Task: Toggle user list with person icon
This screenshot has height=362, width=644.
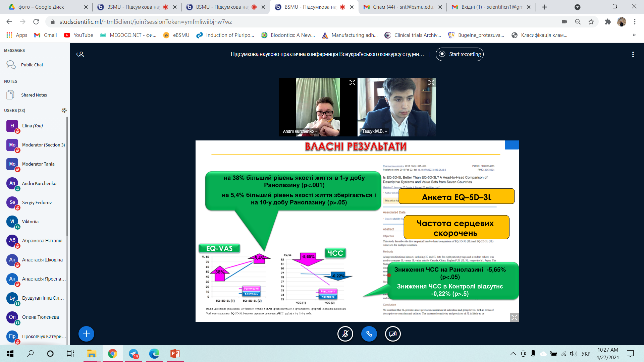Action: [80, 54]
